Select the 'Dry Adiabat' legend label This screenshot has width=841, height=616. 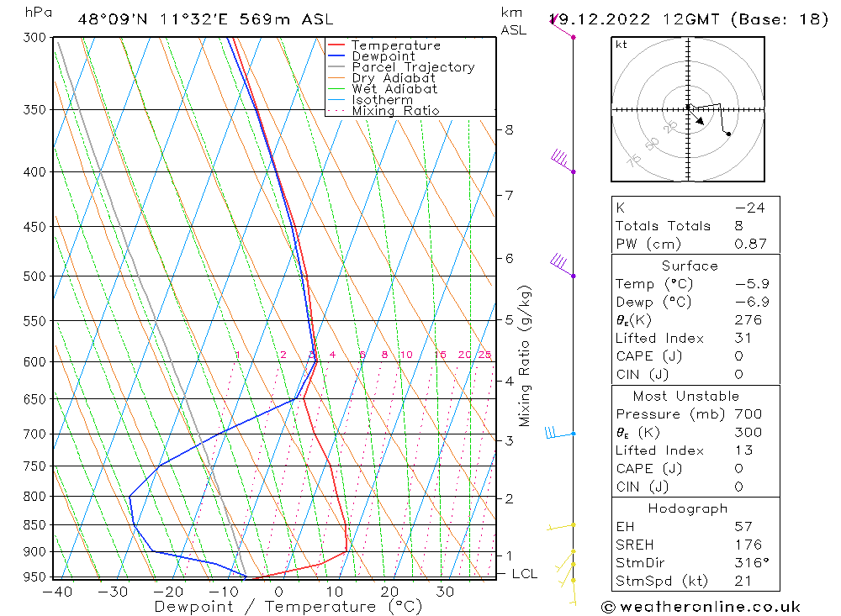point(394,78)
